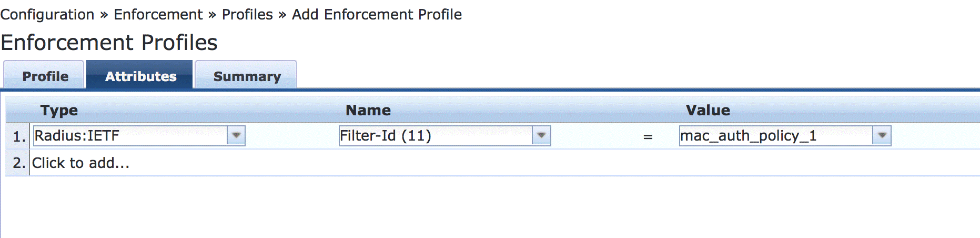Expand the Radius:IETF type dropdown arrow
Viewport: 980px width, 238px height.
236,135
